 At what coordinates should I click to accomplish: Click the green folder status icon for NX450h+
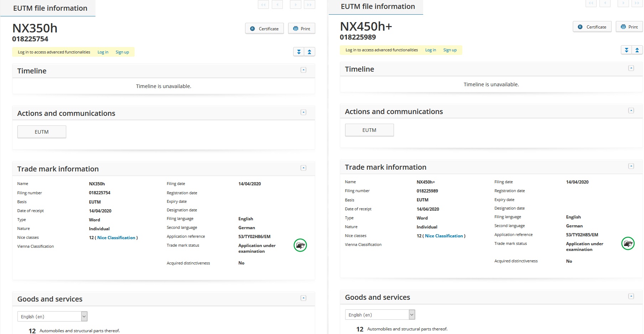tap(628, 243)
